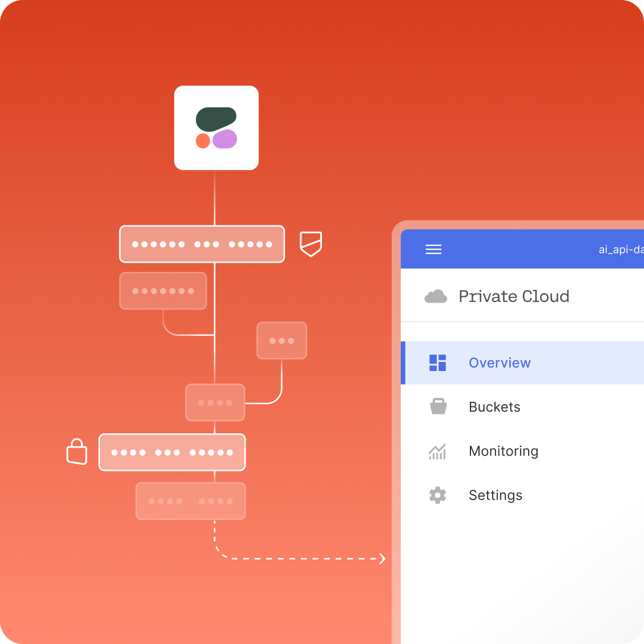Select the Overview dashboard icon
The width and height of the screenshot is (644, 644).
click(x=437, y=363)
